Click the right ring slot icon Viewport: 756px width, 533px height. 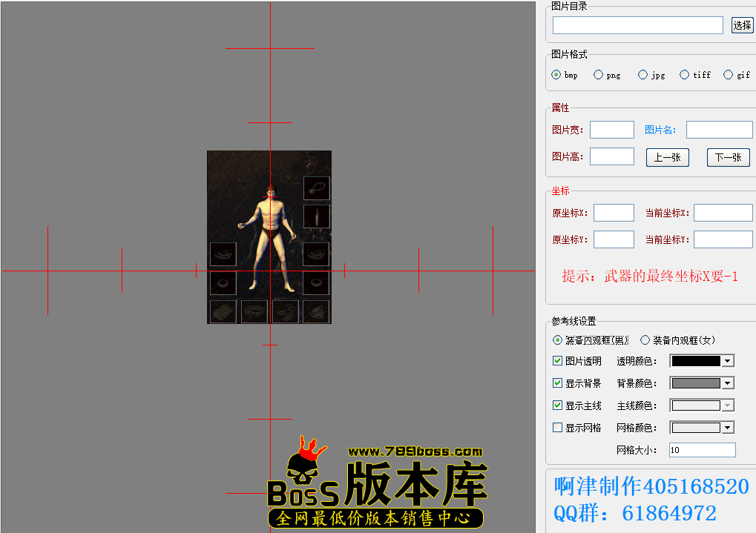[315, 282]
